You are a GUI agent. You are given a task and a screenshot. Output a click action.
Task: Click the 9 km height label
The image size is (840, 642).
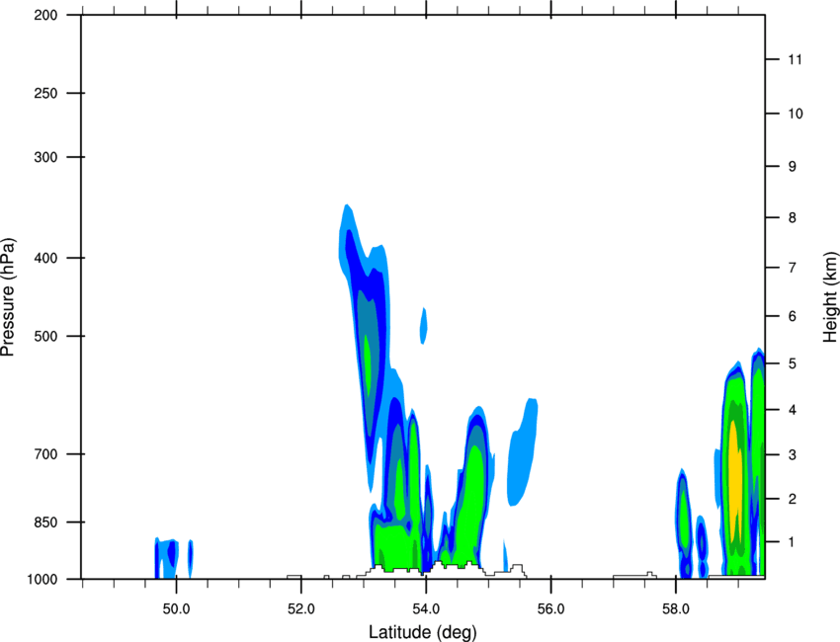pyautogui.click(x=793, y=167)
